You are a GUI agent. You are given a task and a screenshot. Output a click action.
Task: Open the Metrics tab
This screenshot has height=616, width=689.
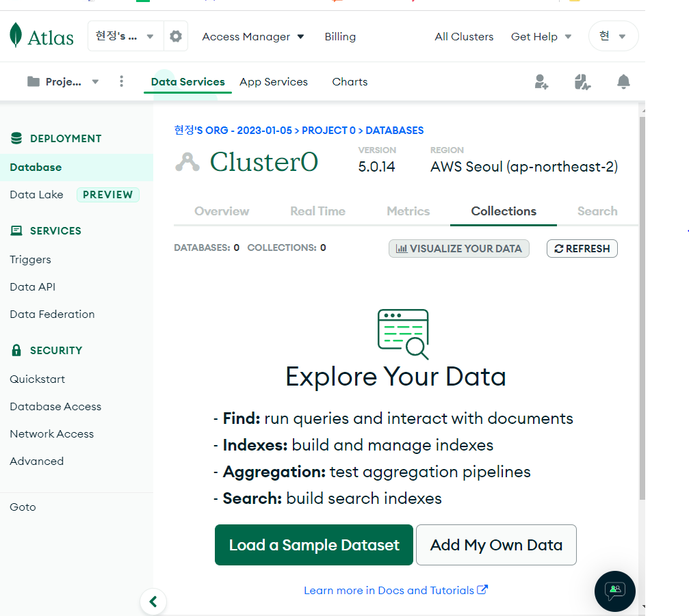408,211
